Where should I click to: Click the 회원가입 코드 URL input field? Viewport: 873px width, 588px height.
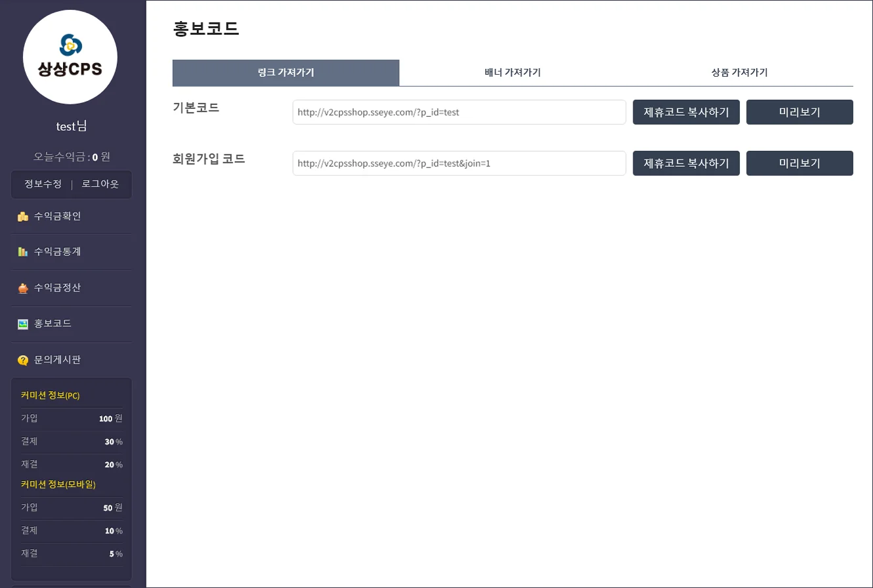(x=459, y=163)
